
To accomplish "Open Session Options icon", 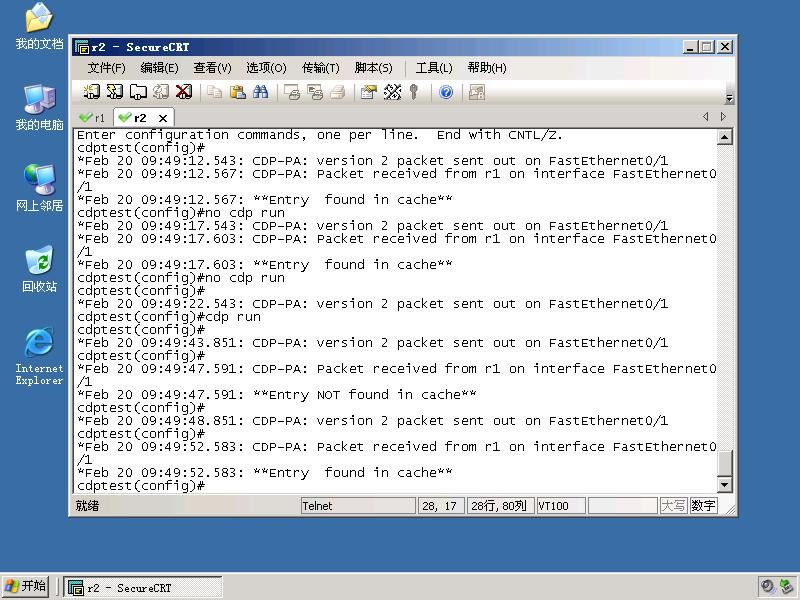I will click(x=368, y=92).
